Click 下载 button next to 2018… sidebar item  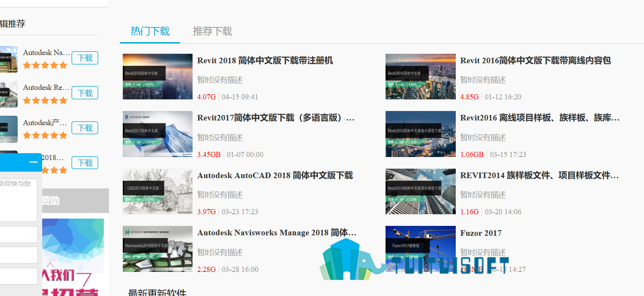point(85,163)
